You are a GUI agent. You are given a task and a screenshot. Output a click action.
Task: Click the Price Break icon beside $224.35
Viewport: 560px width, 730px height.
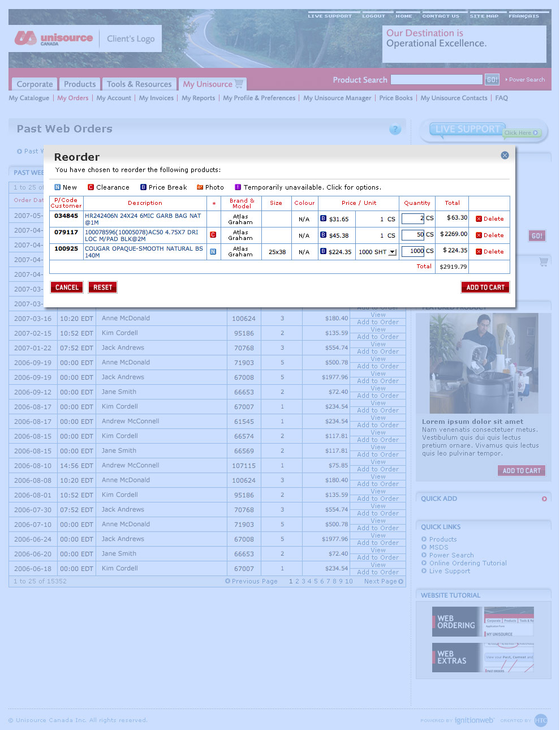pos(323,251)
